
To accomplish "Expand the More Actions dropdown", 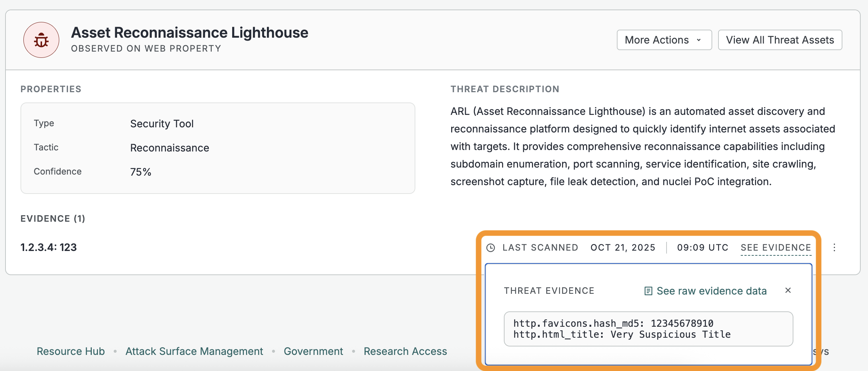I will 664,40.
